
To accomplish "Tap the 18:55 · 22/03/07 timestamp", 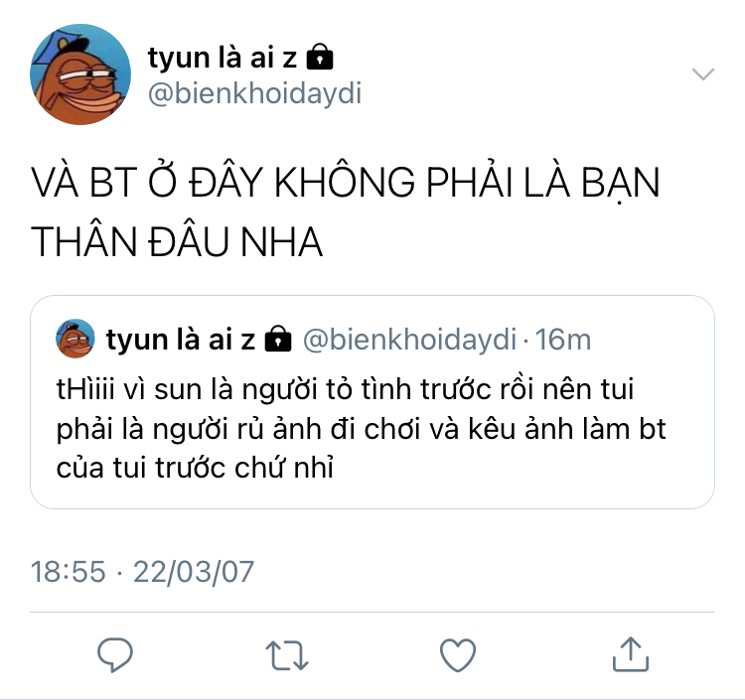I will pyautogui.click(x=142, y=571).
